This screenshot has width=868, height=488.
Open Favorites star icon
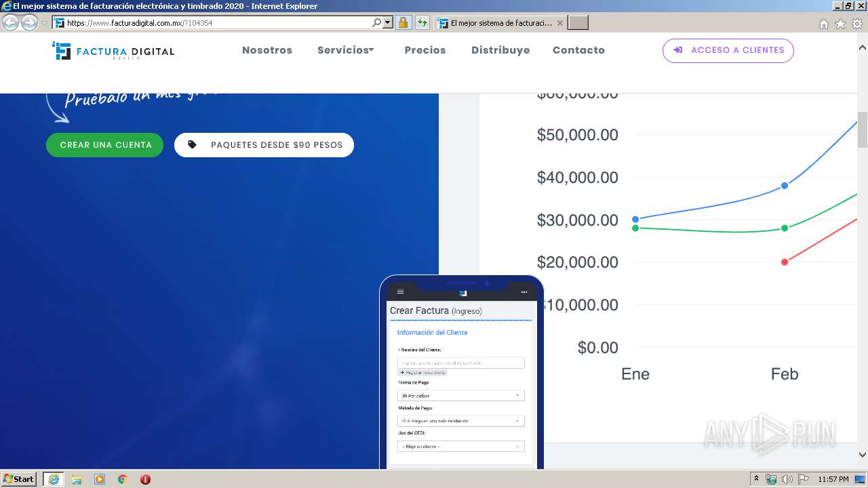[840, 24]
